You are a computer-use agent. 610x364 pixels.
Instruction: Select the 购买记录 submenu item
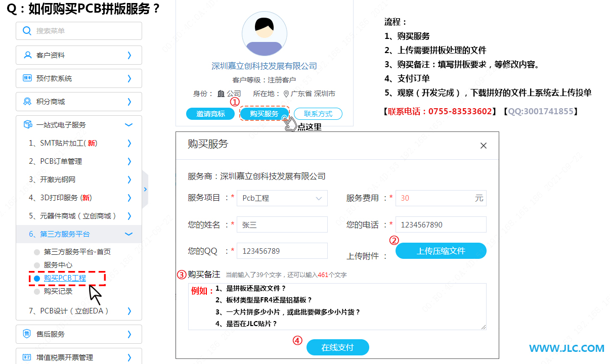[x=58, y=291]
